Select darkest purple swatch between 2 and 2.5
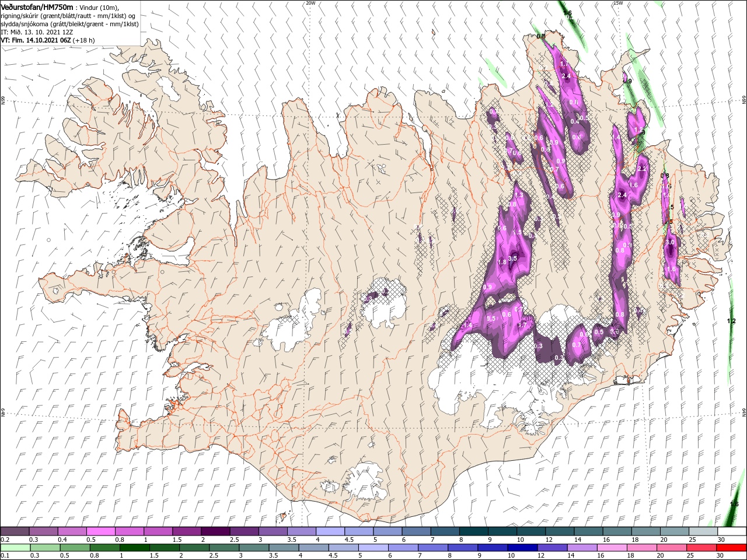Screen dimensions: 747x560 (x=215, y=531)
